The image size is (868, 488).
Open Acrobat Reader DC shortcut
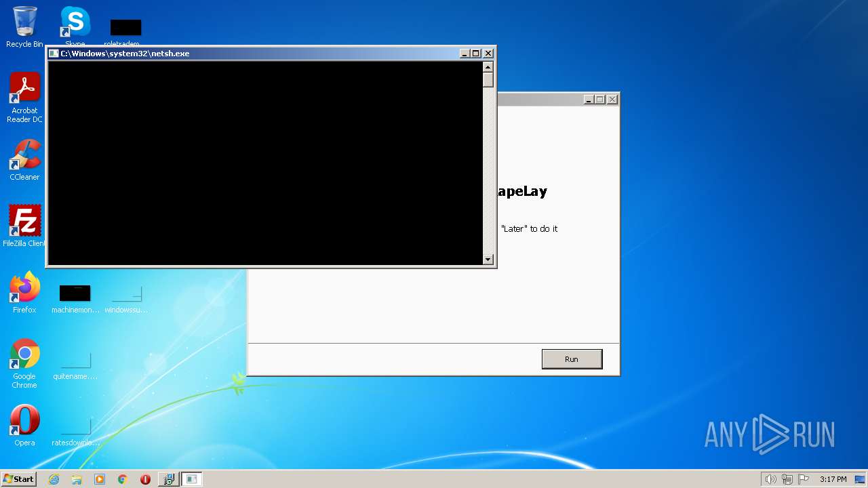click(24, 98)
